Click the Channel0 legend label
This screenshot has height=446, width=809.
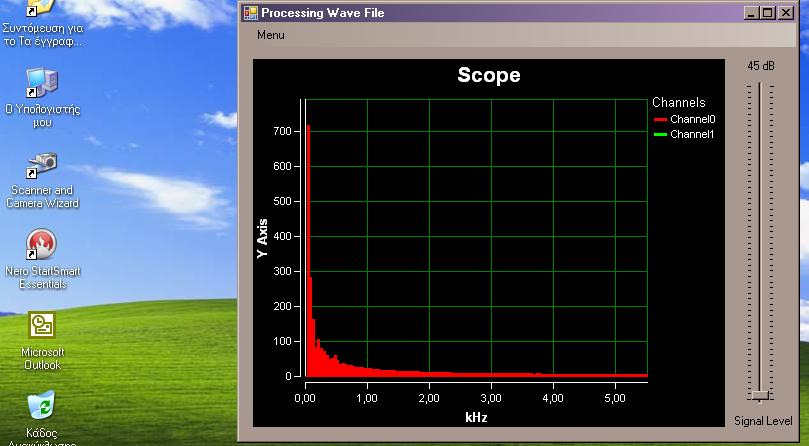click(x=692, y=119)
